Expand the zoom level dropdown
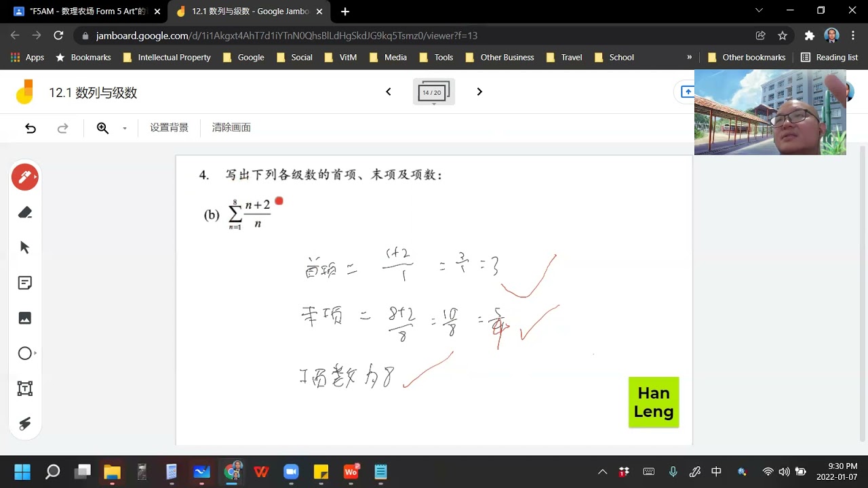This screenshot has height=488, width=868. [x=125, y=128]
